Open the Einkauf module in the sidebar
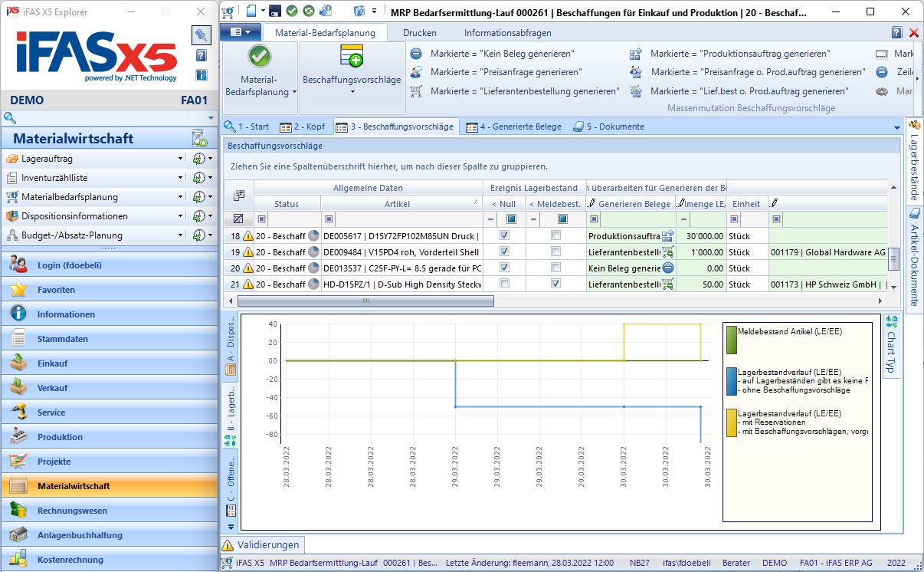The height and width of the screenshot is (572, 924). (52, 363)
